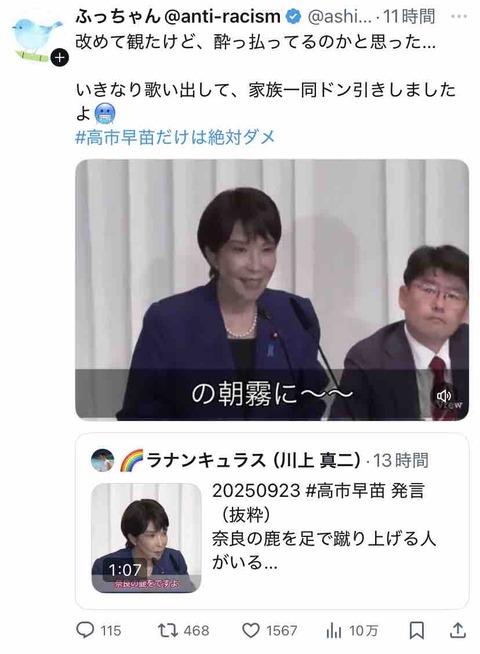Click the verified blue checkmark badge
The height and width of the screenshot is (654, 480).
coord(294,17)
